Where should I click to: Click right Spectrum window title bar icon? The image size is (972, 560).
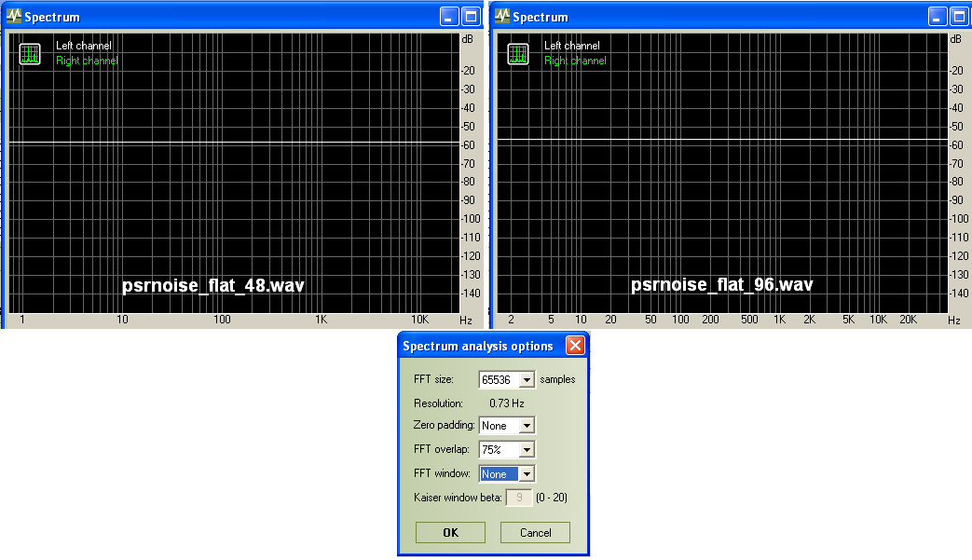502,16
